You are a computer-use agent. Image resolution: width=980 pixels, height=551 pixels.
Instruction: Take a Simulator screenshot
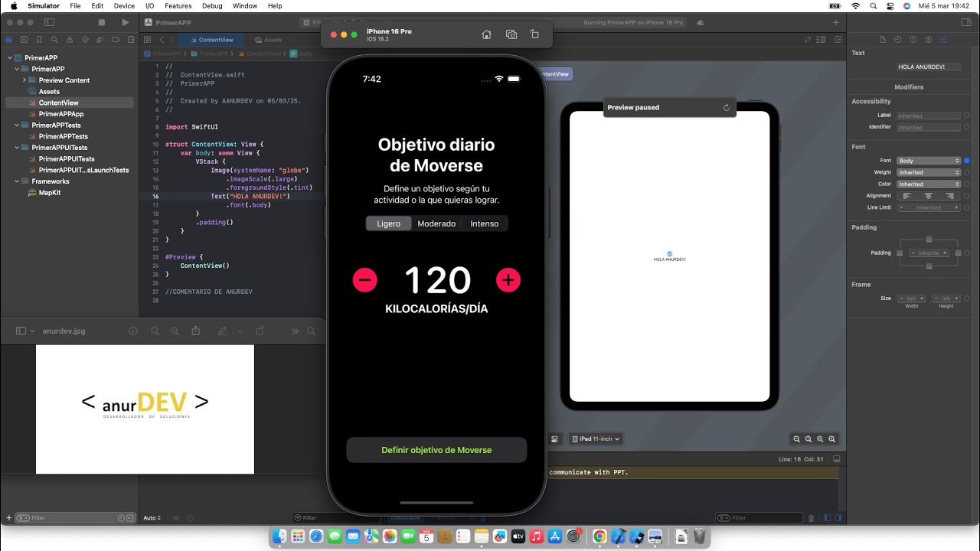pyautogui.click(x=511, y=34)
